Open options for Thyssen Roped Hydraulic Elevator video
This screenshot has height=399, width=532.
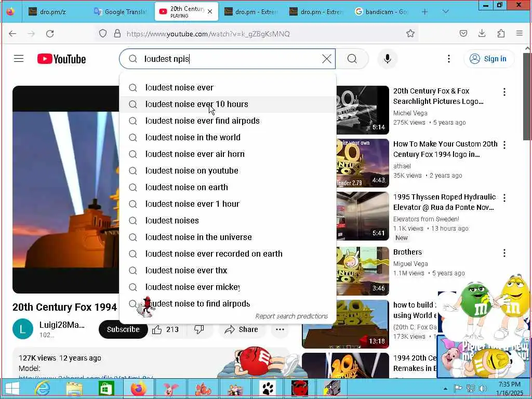coord(504,198)
